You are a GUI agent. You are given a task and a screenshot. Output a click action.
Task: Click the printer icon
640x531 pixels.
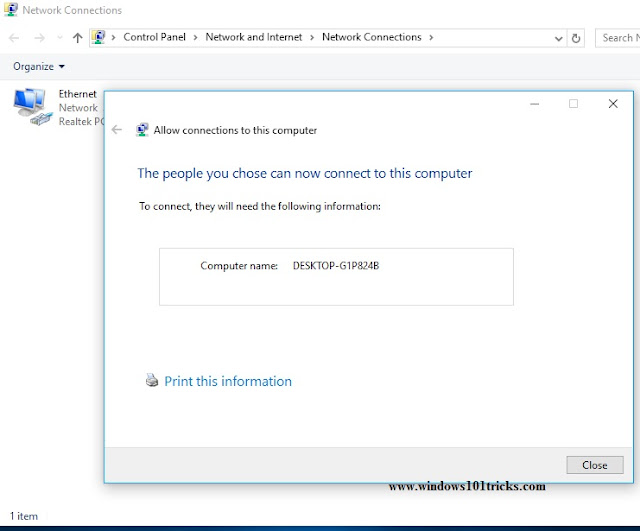pos(152,380)
